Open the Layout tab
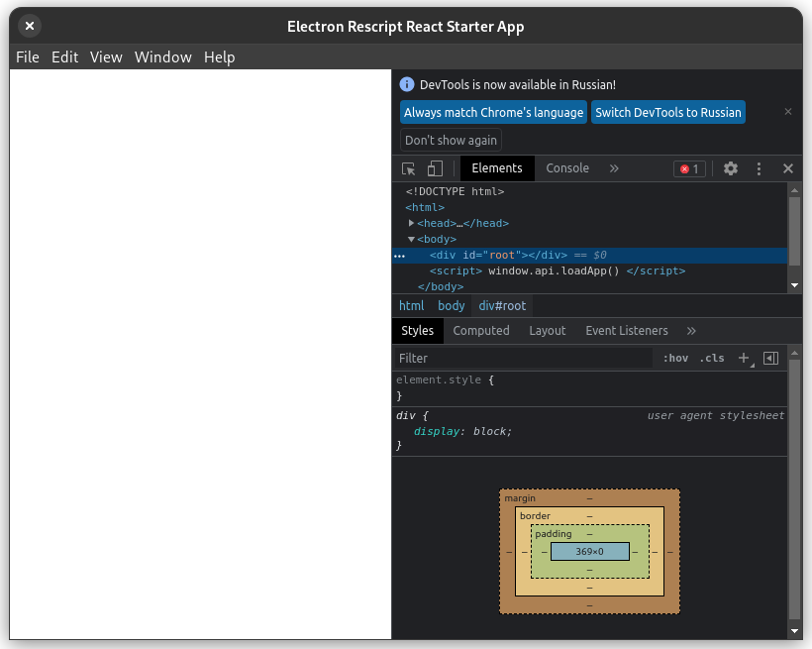The width and height of the screenshot is (812, 649). tap(547, 331)
